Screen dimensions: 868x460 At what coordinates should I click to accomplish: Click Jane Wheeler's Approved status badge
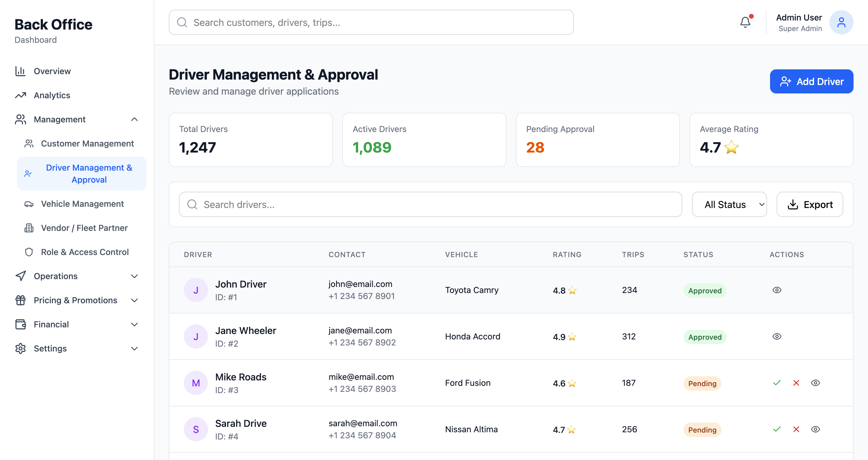tap(705, 337)
